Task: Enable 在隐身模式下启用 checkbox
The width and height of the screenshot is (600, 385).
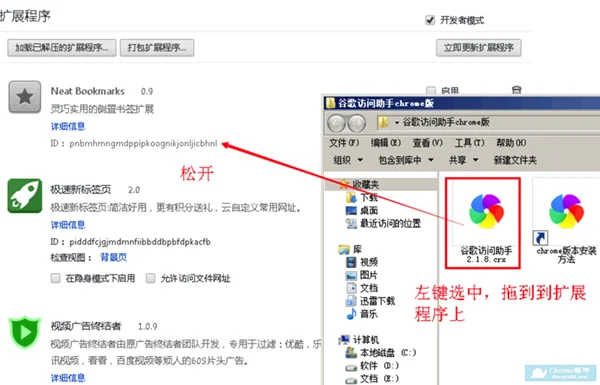Action: (55, 278)
